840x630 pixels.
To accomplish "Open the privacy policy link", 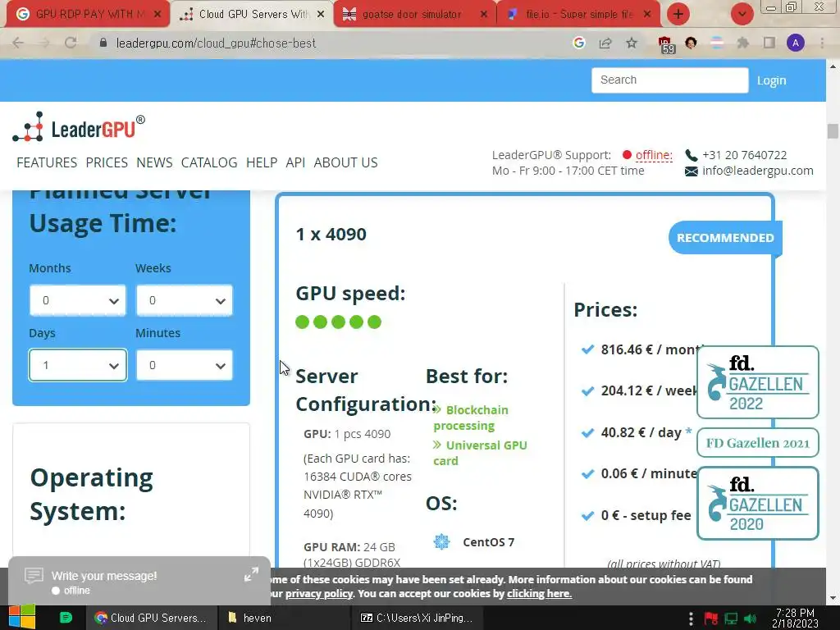I will tap(319, 594).
